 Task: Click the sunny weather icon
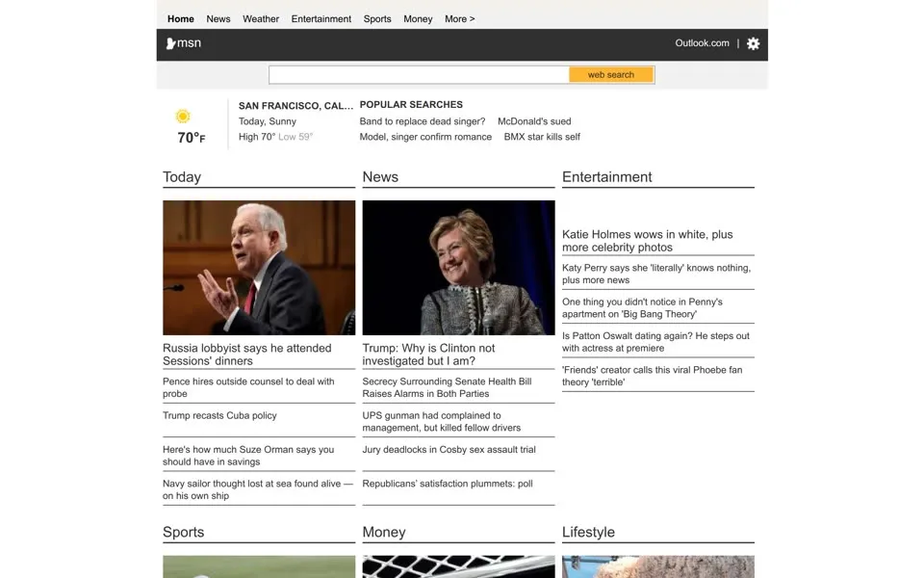(x=183, y=117)
